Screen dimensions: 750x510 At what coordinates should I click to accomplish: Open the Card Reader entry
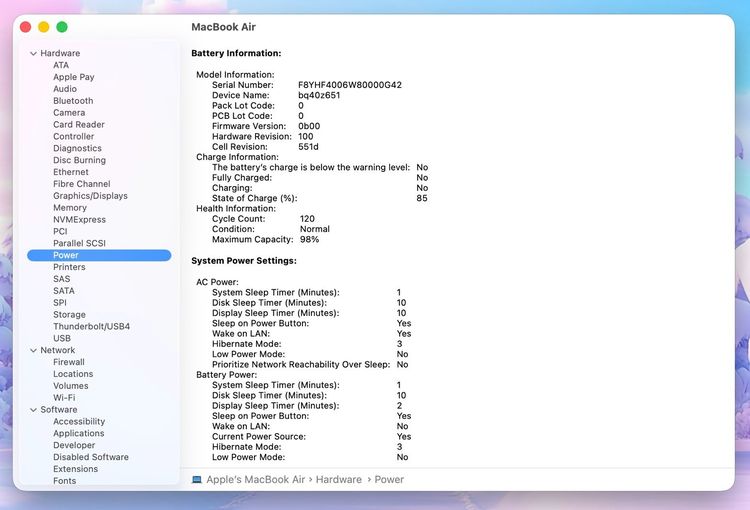(78, 124)
